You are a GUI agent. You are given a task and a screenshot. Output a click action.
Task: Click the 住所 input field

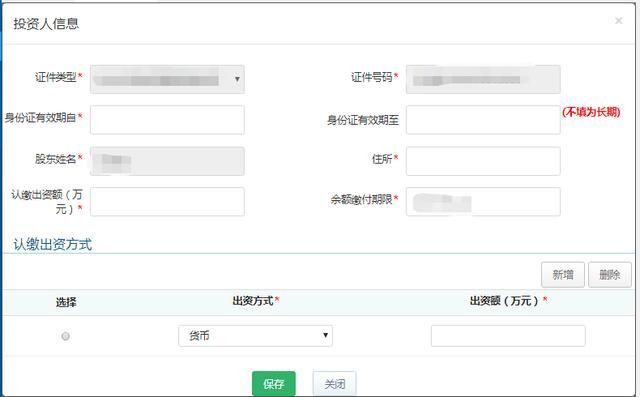coord(483,161)
